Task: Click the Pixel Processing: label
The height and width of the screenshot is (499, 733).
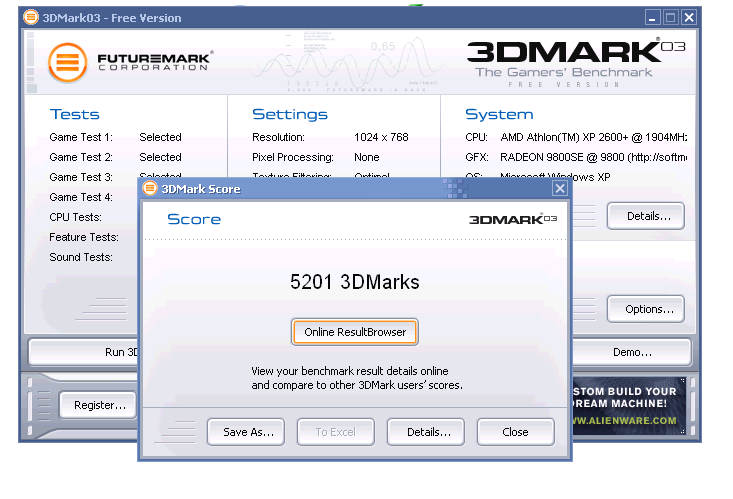Action: (x=293, y=157)
